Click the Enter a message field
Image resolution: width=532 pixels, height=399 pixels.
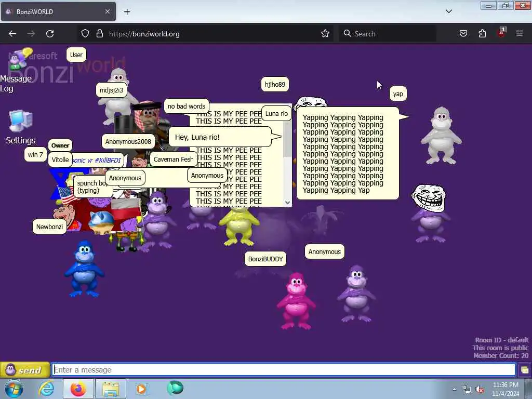point(284,370)
